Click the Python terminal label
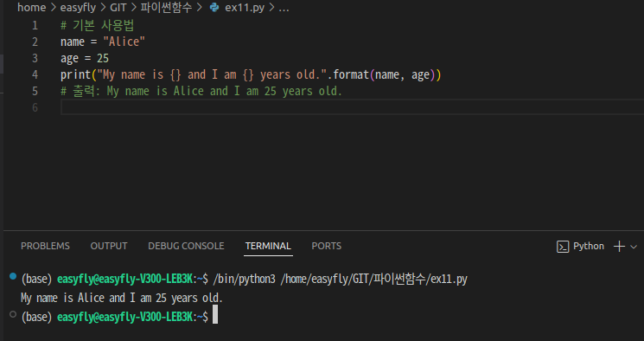 click(x=589, y=246)
